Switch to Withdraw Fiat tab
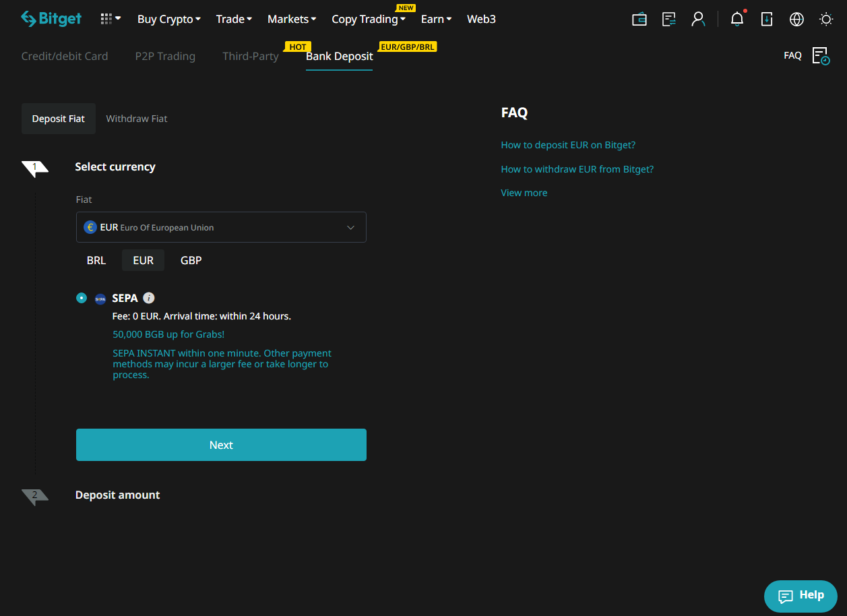 137,119
